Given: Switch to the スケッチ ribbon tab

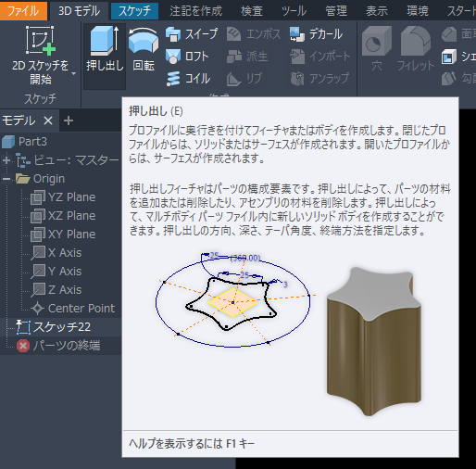Looking at the screenshot, I should (x=134, y=11).
